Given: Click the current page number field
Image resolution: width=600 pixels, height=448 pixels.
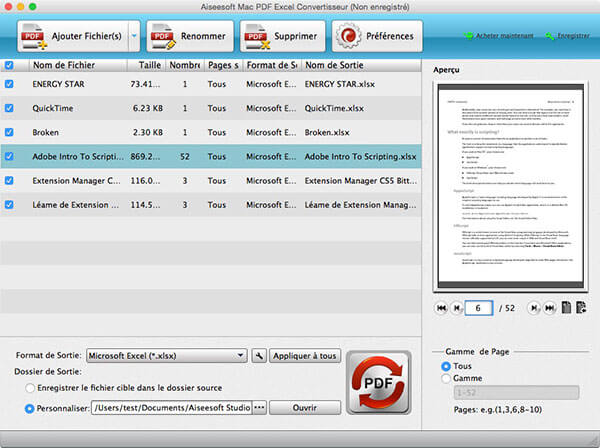Looking at the screenshot, I should (x=478, y=308).
